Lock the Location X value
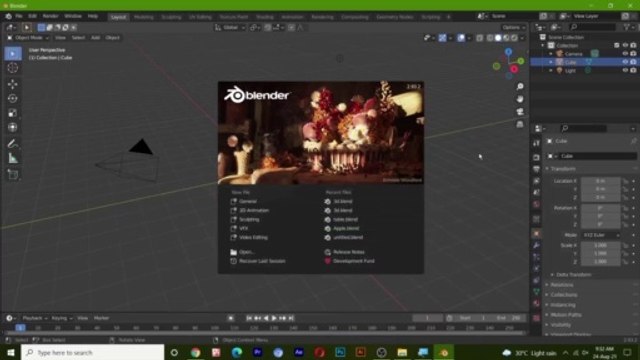This screenshot has height=360, width=640. (x=625, y=181)
